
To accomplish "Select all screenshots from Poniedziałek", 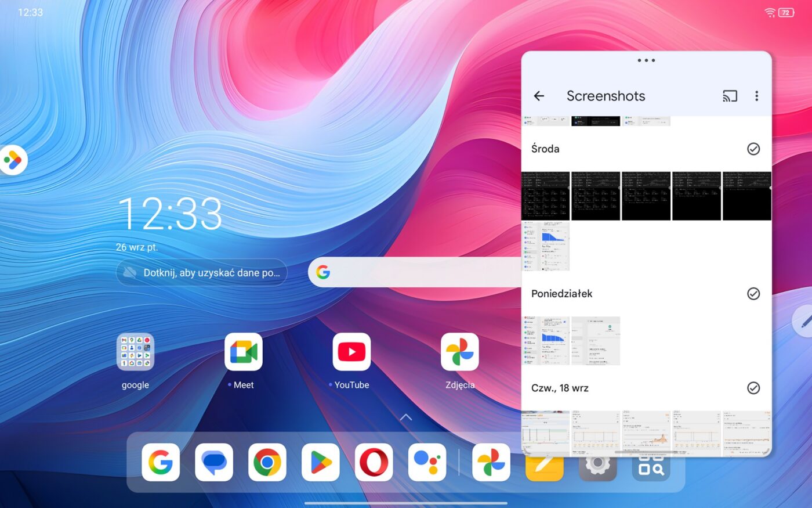I will click(753, 294).
